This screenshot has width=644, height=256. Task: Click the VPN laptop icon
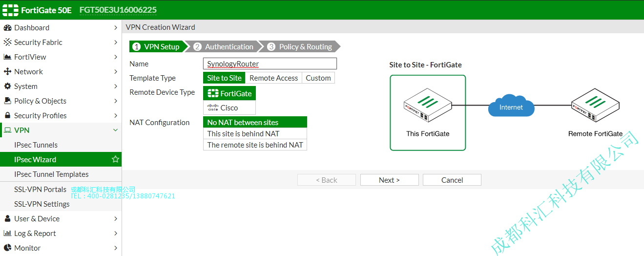[x=7, y=130]
